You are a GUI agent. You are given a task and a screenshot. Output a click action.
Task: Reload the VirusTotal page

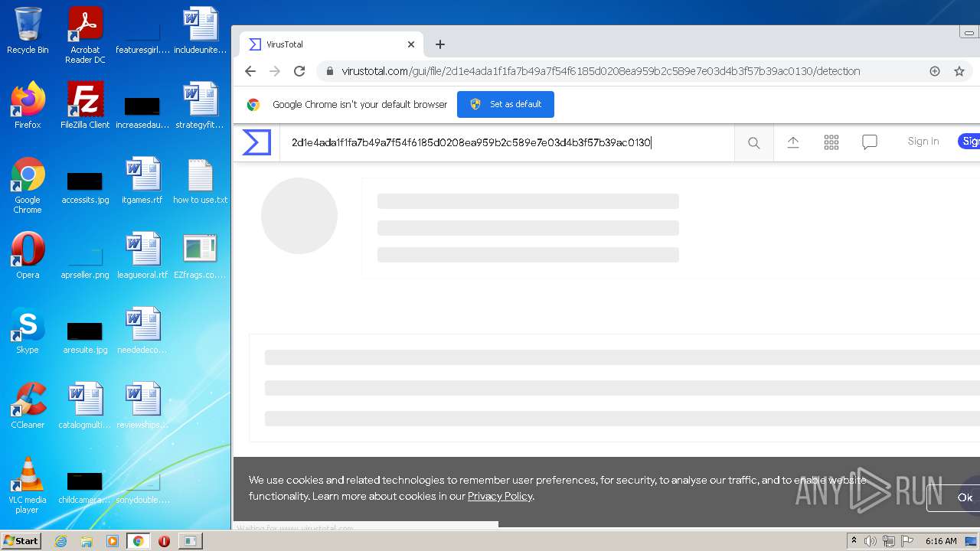point(299,71)
